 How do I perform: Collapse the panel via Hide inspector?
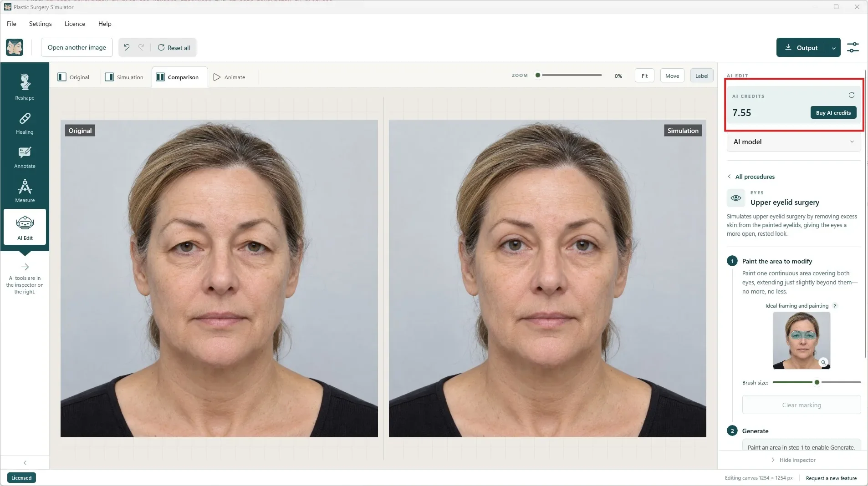[793, 460]
